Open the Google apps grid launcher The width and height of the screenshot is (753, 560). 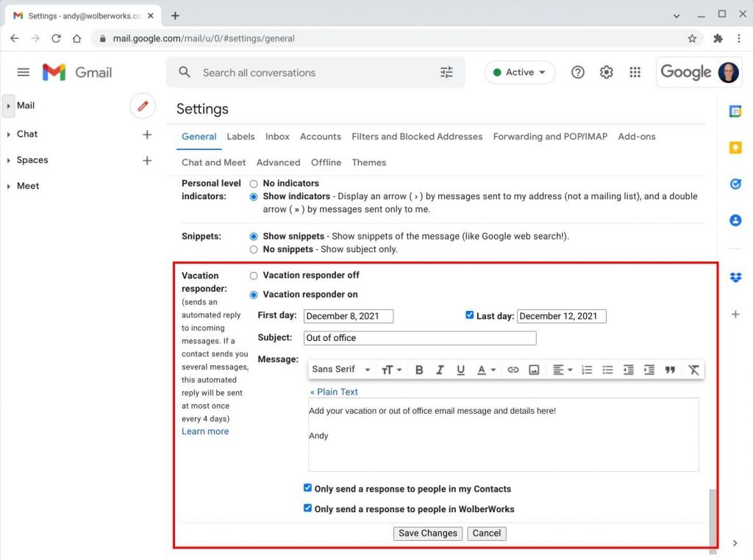[x=635, y=72]
